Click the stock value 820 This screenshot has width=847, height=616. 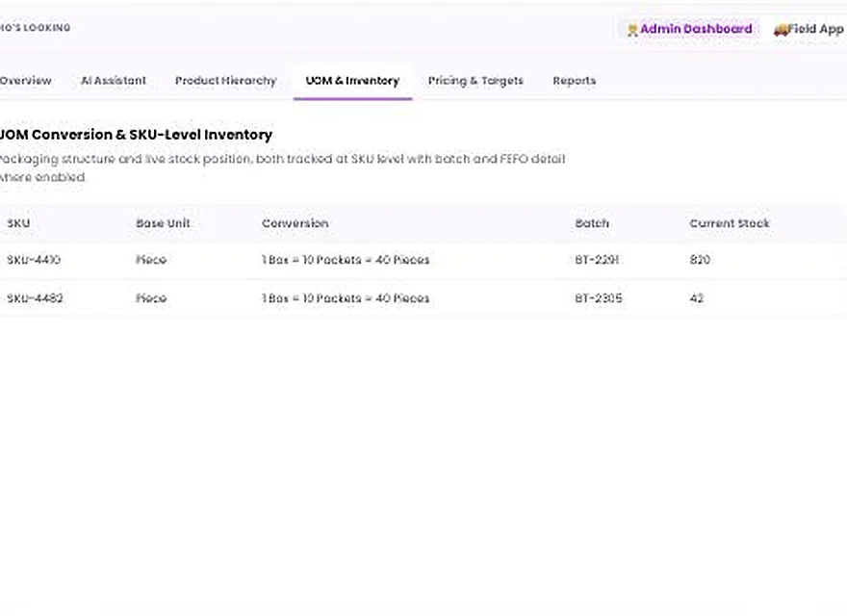tap(700, 260)
